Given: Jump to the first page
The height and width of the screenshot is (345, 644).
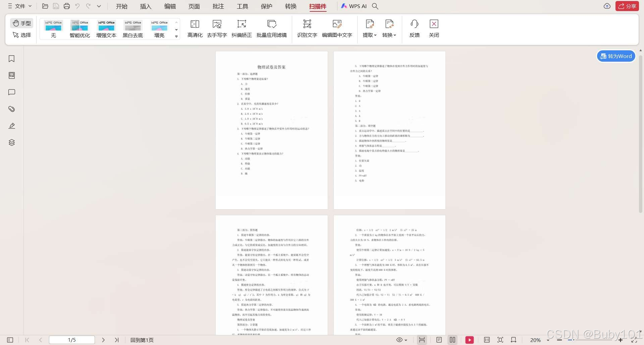Looking at the screenshot, I should pyautogui.click(x=27, y=340).
